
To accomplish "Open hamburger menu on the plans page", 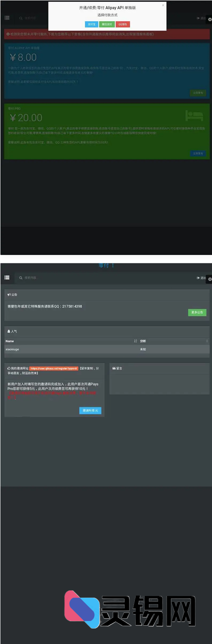I will (x=7, y=18).
